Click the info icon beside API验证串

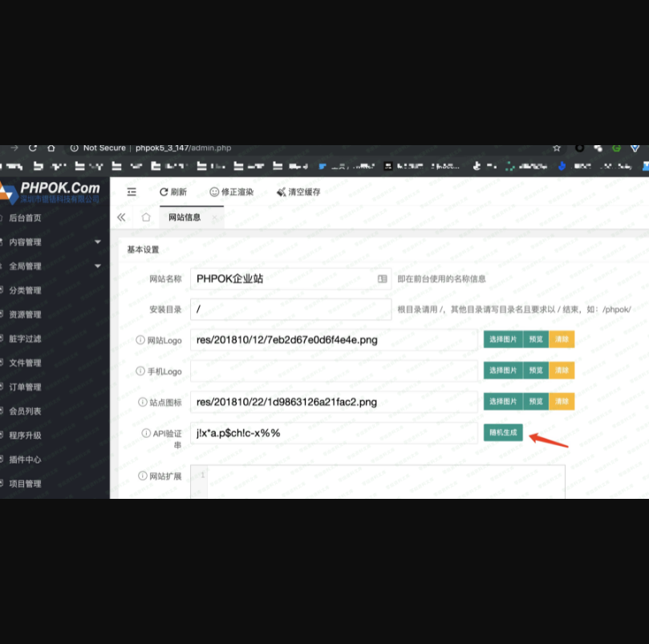point(146,433)
